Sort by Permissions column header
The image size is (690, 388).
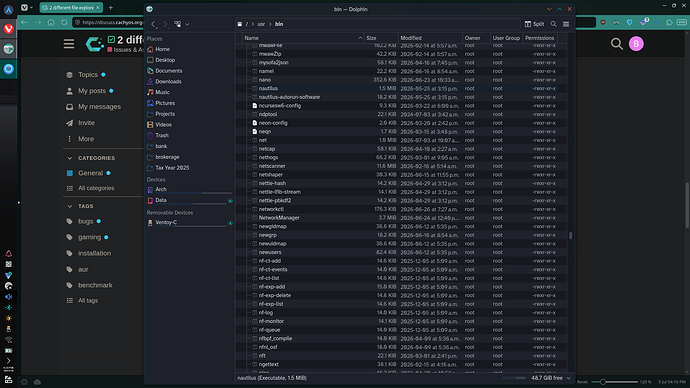click(x=540, y=38)
